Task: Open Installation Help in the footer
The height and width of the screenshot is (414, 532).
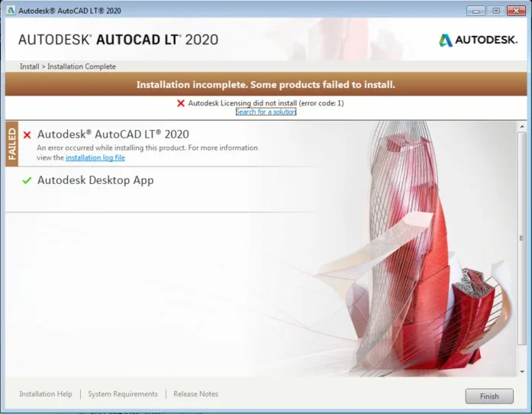Action: [46, 394]
